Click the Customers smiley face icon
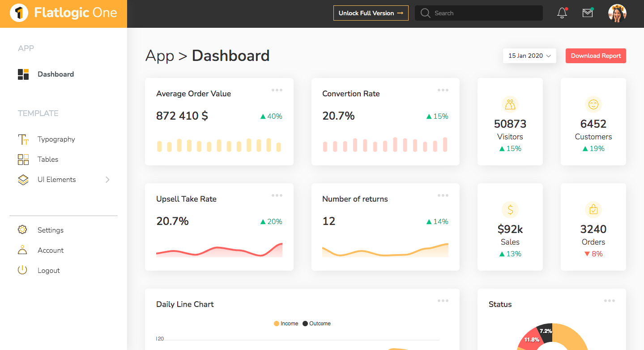This screenshot has height=350, width=644. pyautogui.click(x=593, y=104)
